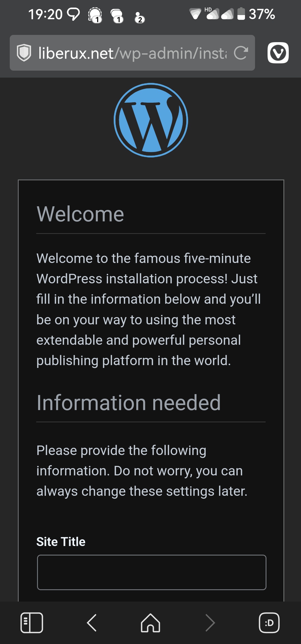301x644 pixels.
Task: Tap the notification icon with badge 2
Action: pyautogui.click(x=139, y=17)
